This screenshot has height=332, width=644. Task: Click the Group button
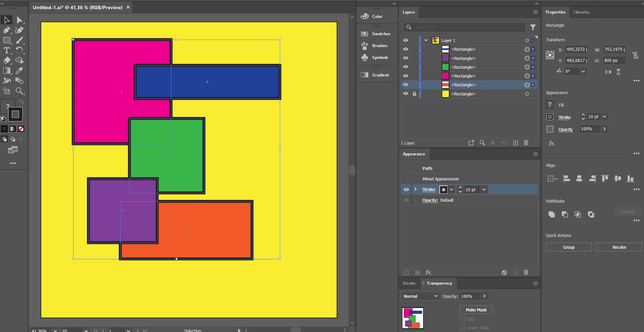coord(569,247)
